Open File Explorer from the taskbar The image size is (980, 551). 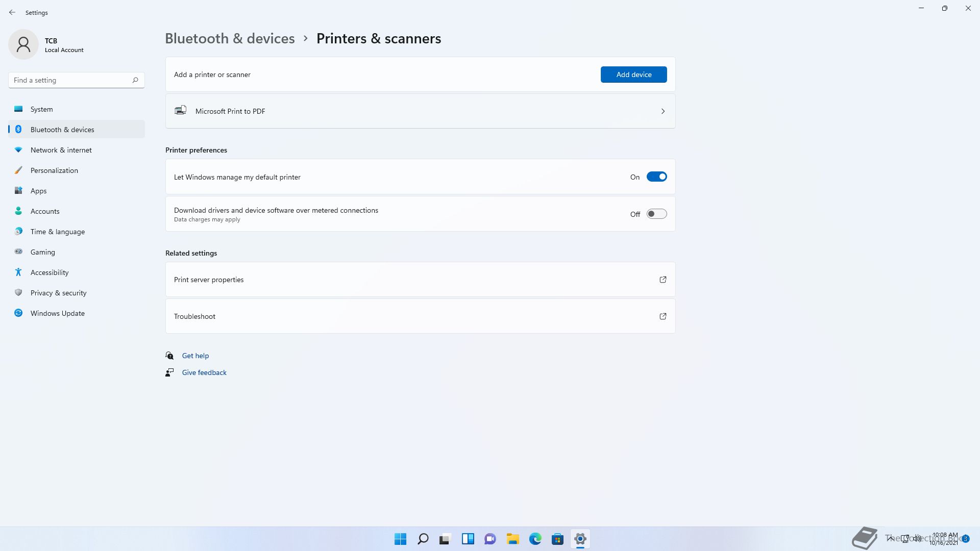click(513, 539)
